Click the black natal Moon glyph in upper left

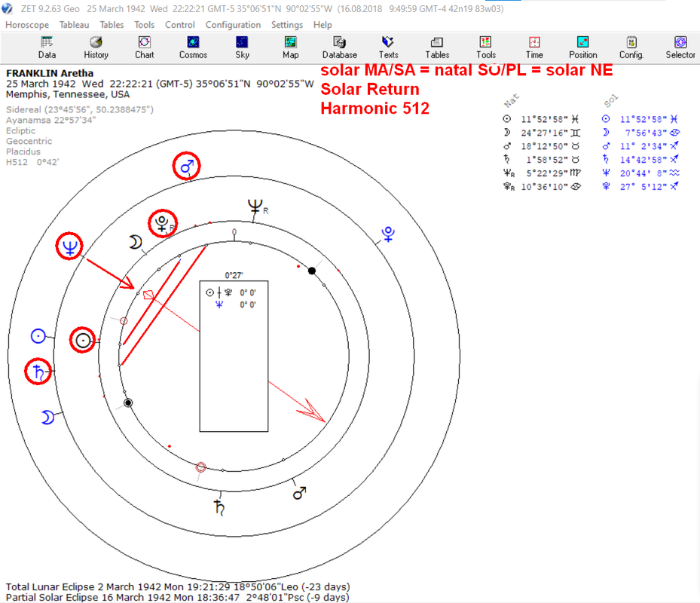pyautogui.click(x=136, y=242)
